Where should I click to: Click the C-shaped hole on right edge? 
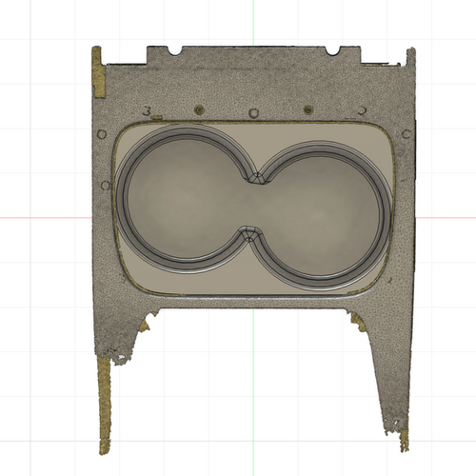407,134
